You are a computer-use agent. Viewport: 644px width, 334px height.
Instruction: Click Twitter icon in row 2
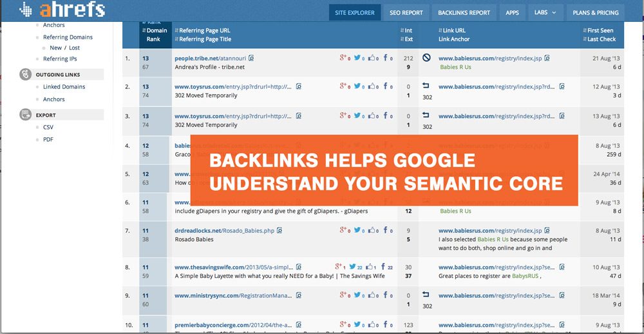click(x=359, y=86)
